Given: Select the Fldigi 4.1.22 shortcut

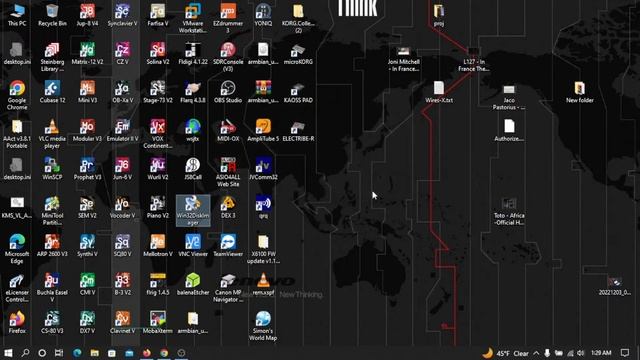Looking at the screenshot, I should point(193,54).
